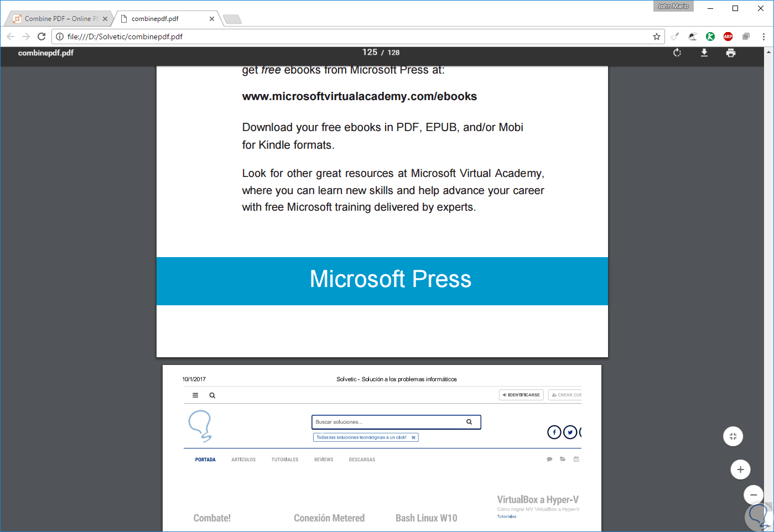This screenshot has height=532, width=774.
Task: Open the Adblock Plus extension
Action: [x=728, y=36]
